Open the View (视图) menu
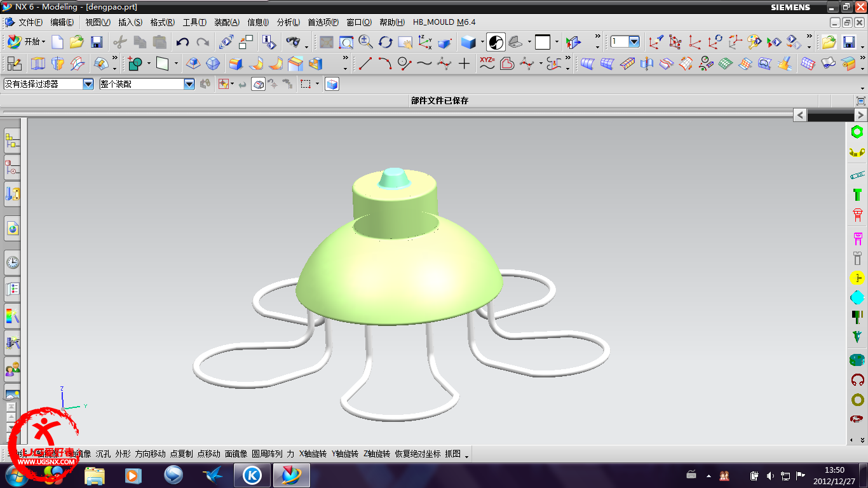868x488 pixels. coord(98,22)
